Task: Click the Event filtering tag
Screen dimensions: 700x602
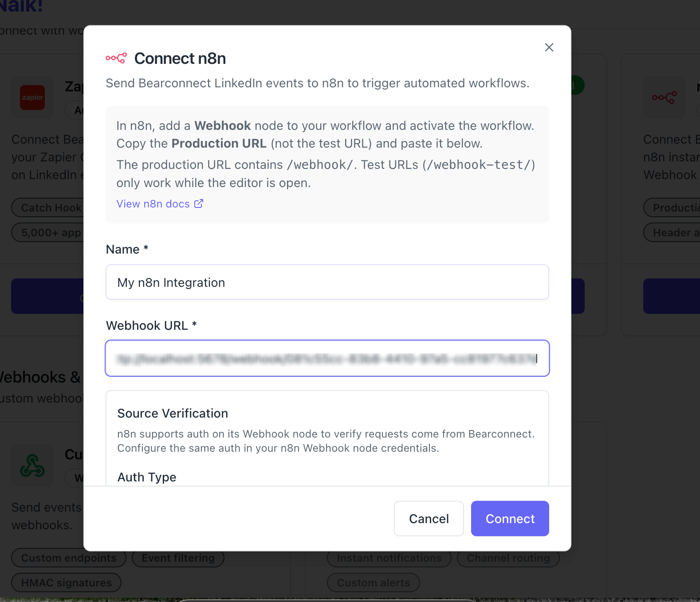Action: 178,558
